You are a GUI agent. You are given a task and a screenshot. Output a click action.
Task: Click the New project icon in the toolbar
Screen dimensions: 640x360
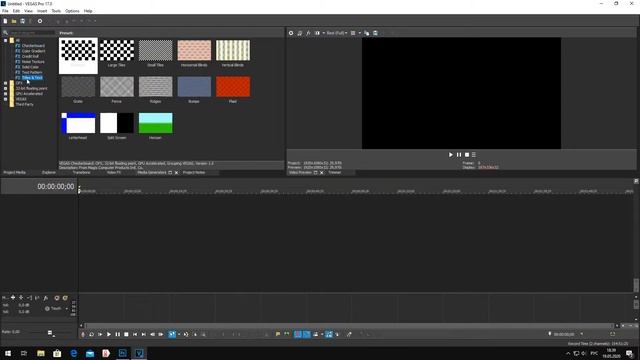point(5,21)
